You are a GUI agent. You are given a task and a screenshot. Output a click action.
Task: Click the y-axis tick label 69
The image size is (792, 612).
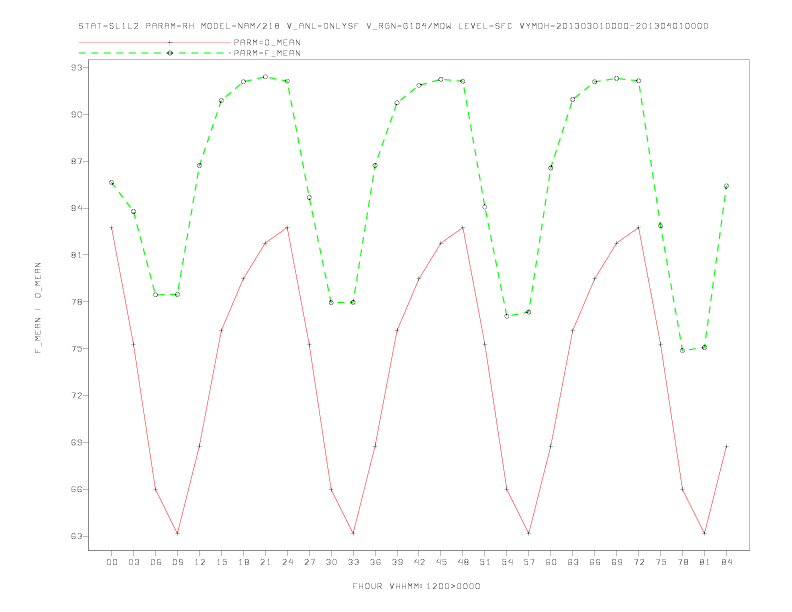[77, 442]
